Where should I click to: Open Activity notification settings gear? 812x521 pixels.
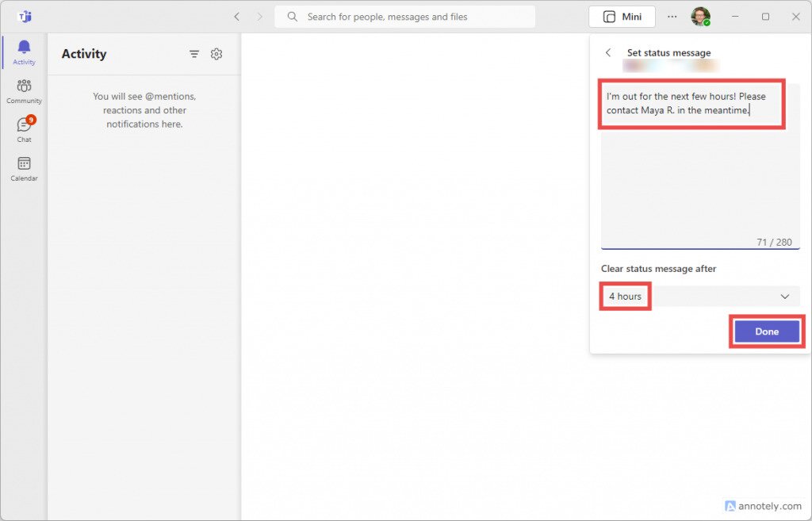pos(216,54)
